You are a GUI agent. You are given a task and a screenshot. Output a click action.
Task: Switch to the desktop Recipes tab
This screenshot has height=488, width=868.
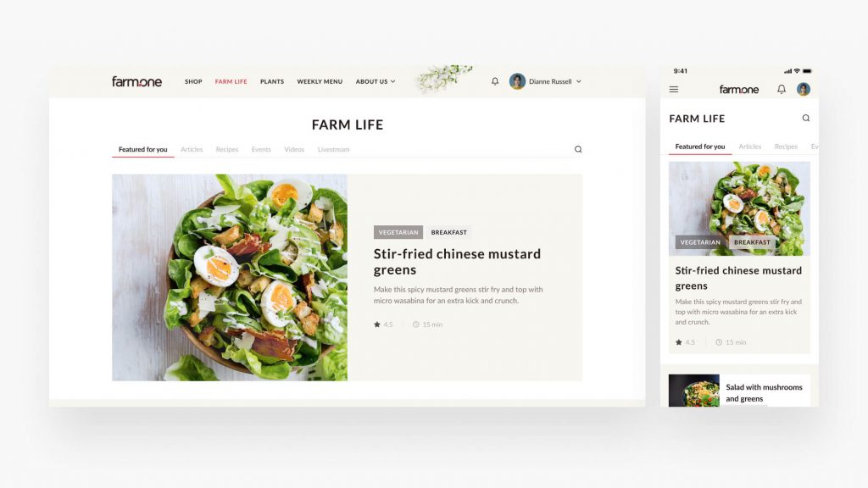point(227,149)
